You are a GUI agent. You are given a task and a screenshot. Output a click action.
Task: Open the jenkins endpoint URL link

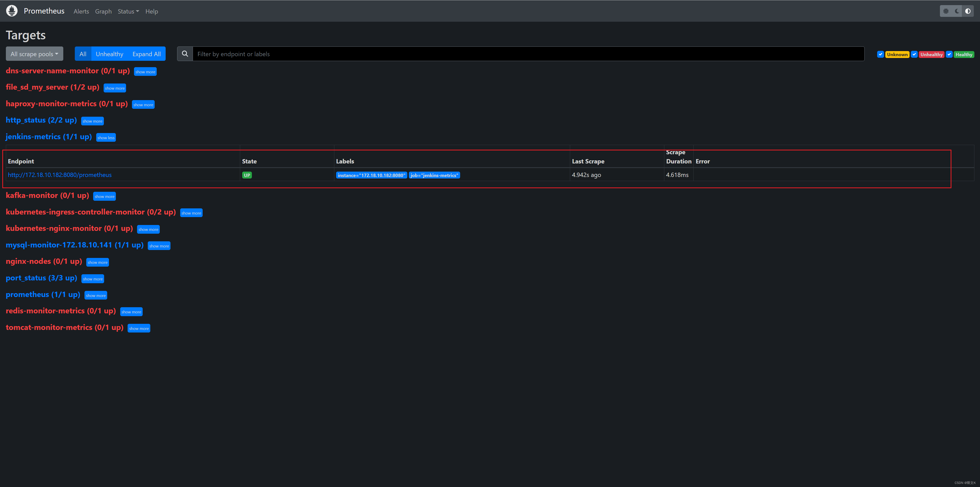[x=60, y=175]
